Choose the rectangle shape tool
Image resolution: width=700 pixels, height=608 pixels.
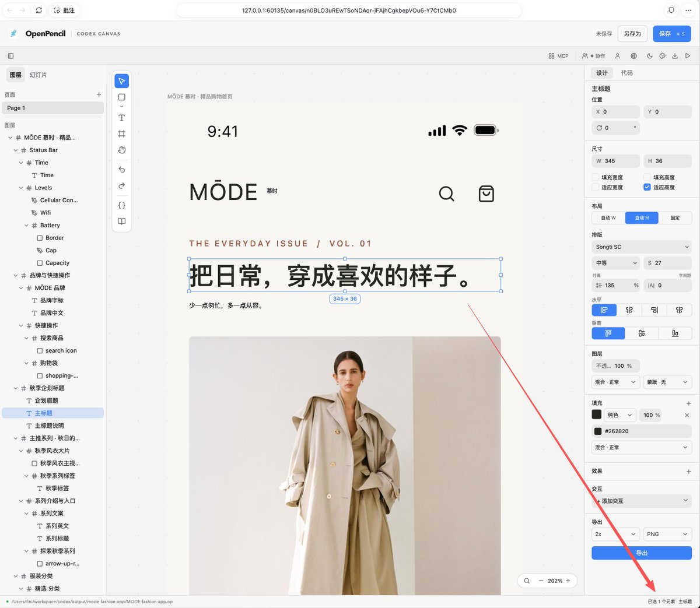tap(121, 97)
